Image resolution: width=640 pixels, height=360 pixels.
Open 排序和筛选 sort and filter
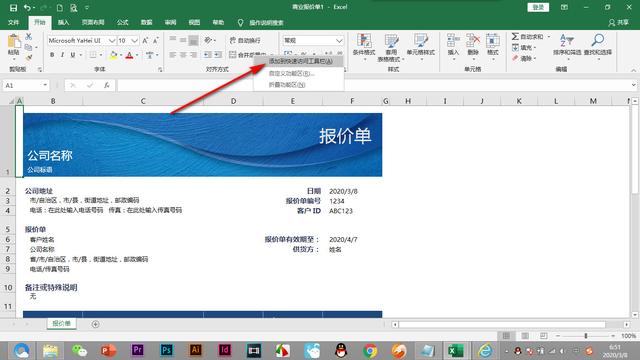(567, 46)
